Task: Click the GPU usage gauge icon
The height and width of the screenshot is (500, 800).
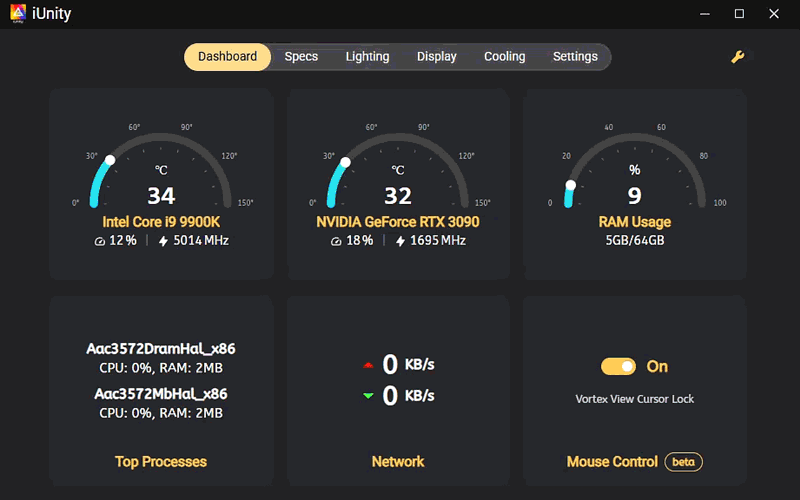Action: [x=337, y=241]
